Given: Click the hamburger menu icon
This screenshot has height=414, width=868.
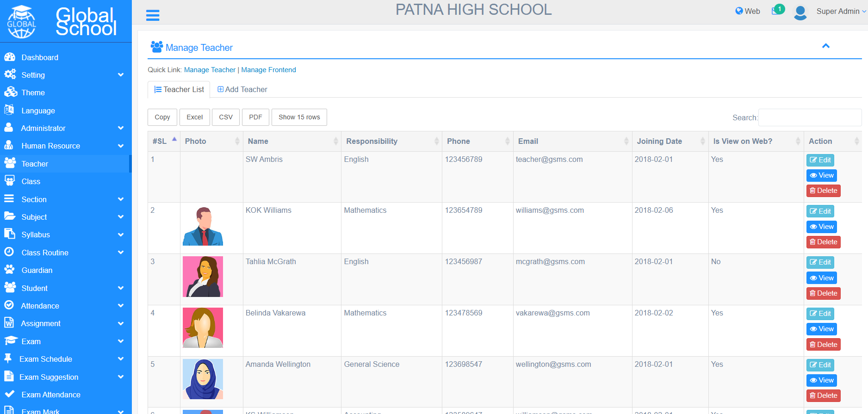Looking at the screenshot, I should [153, 15].
